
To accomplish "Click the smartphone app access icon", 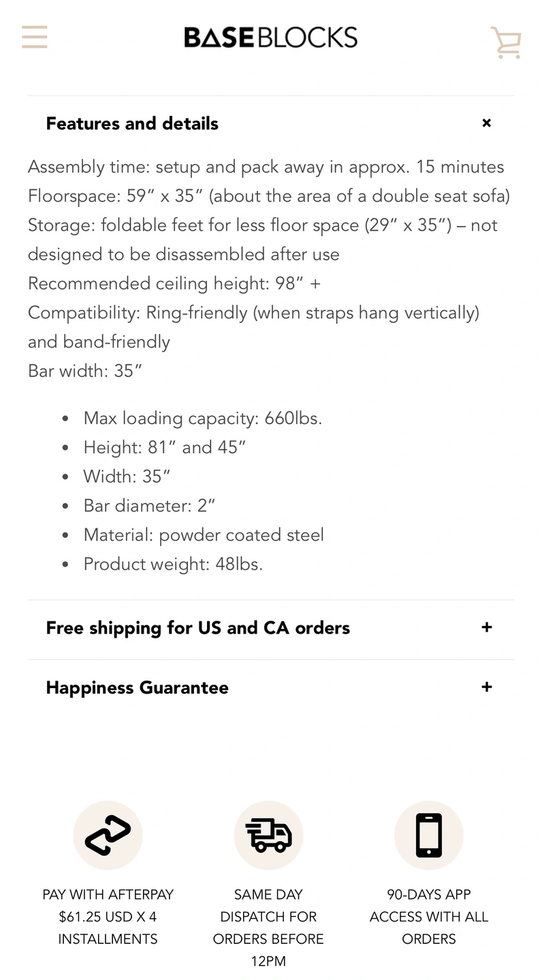I will click(x=429, y=835).
